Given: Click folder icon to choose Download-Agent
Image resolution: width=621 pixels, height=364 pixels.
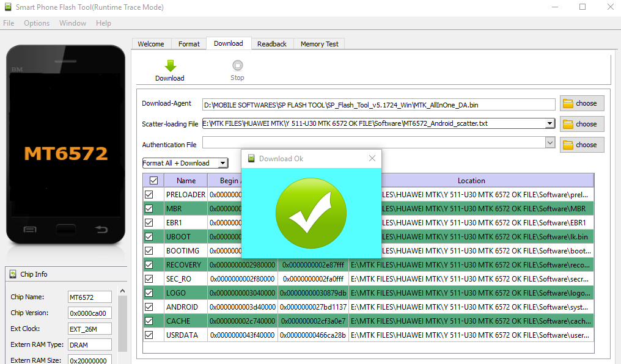Looking at the screenshot, I should tap(568, 103).
